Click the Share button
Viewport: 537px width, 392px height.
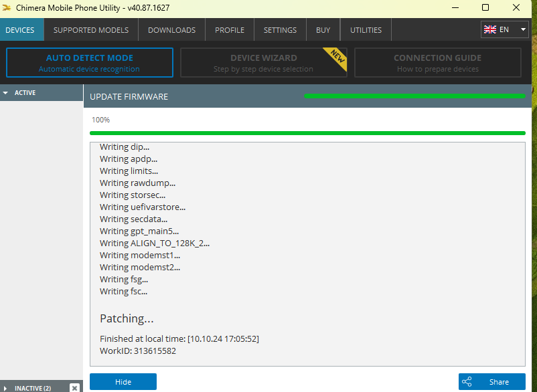click(491, 382)
